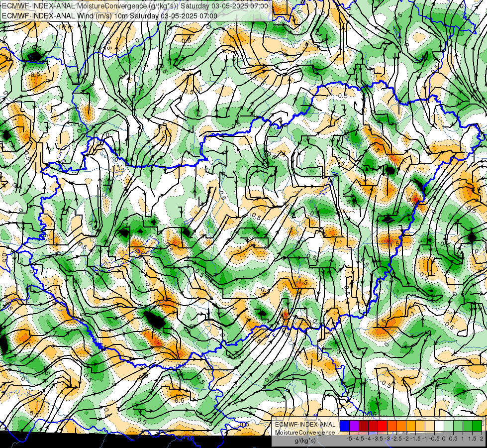
Task: Select the orange-red swatch, -3 to -2.5
Action: (392, 426)
